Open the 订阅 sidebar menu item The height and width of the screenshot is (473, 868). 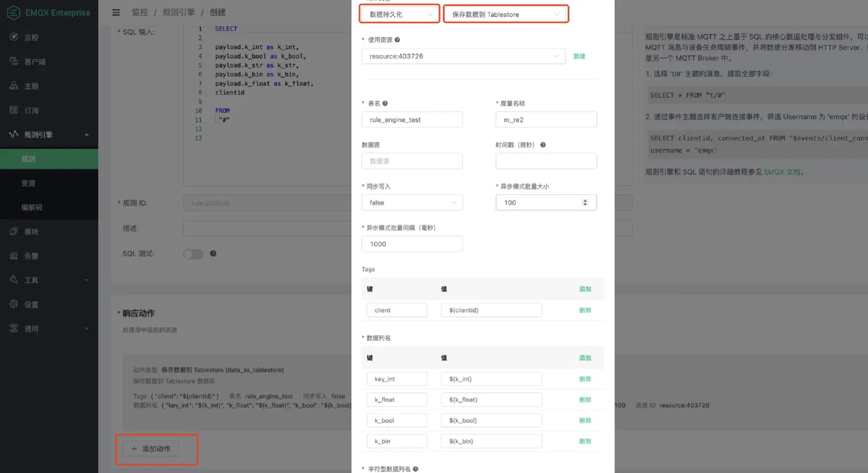click(x=49, y=110)
